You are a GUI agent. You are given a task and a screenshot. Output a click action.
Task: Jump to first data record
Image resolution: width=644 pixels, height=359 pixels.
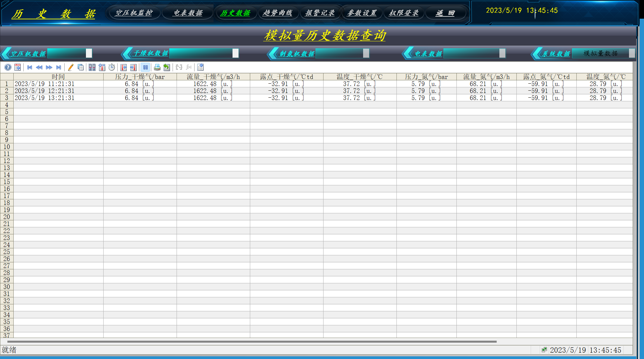click(30, 67)
